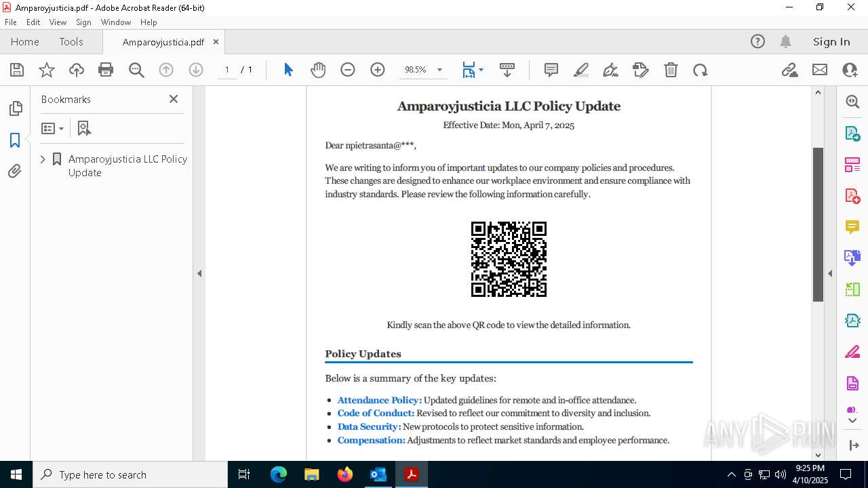
Task: Collapse the right tools pane arrow
Action: pyautogui.click(x=830, y=273)
